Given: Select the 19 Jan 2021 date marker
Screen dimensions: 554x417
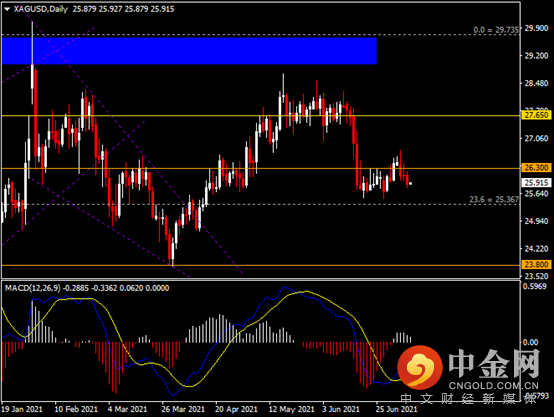Looking at the screenshot, I should click(x=22, y=409).
